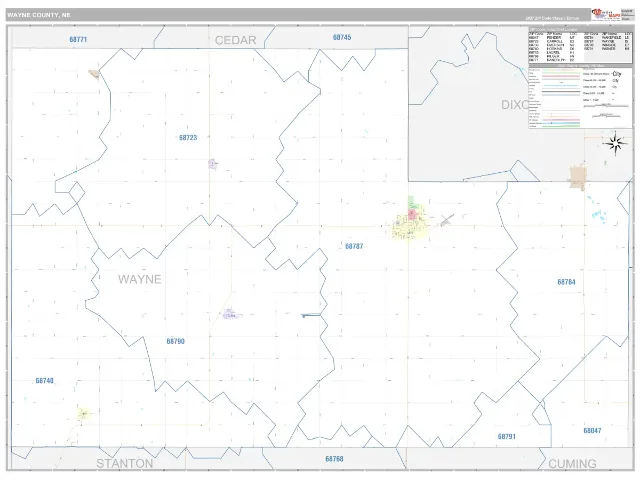640x480 pixels.
Task: Click the small brown town near 68771
Action: coord(94,74)
